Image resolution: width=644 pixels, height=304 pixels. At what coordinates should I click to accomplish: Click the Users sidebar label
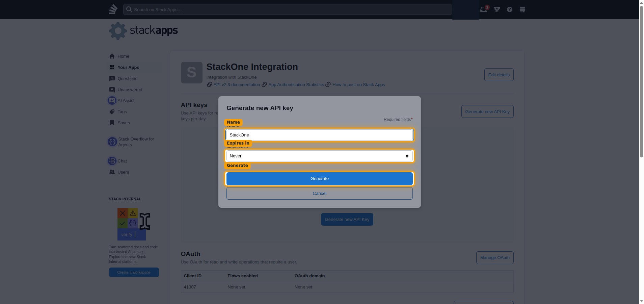point(123,172)
